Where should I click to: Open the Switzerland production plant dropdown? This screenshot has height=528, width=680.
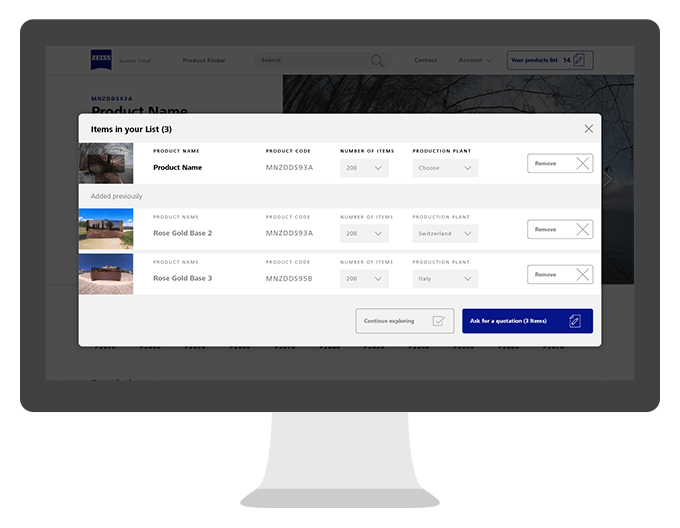(x=445, y=233)
